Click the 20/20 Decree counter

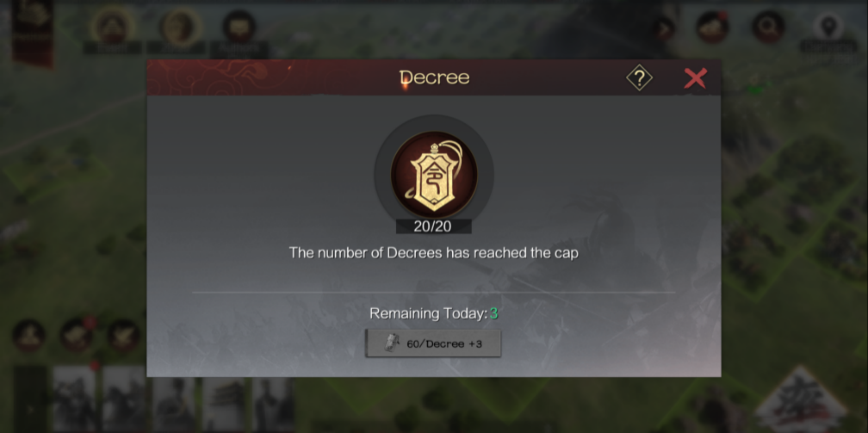pyautogui.click(x=433, y=226)
